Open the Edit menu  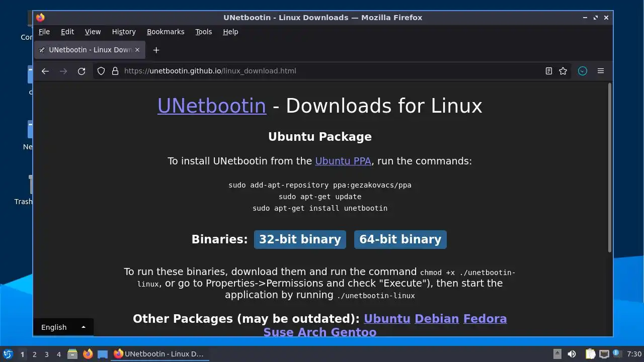pyautogui.click(x=67, y=32)
